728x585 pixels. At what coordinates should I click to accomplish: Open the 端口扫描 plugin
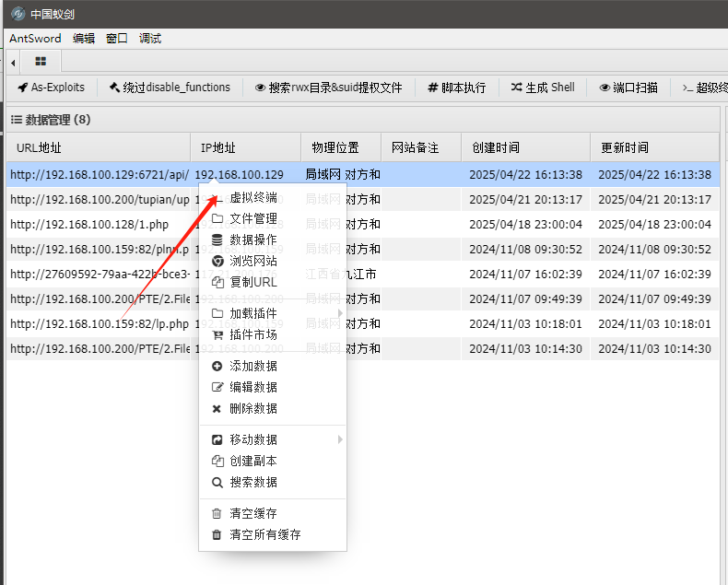tap(628, 88)
